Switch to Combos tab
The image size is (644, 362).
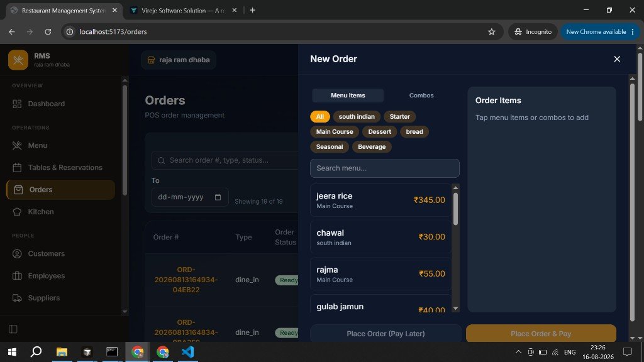point(421,96)
